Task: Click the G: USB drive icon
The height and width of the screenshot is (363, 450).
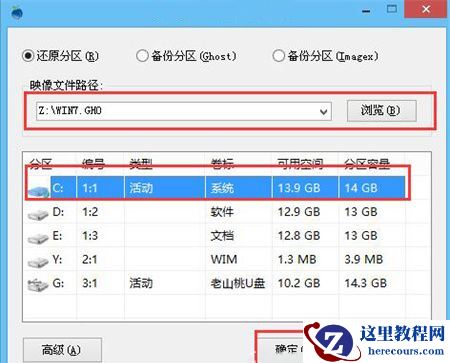Action: [38, 286]
